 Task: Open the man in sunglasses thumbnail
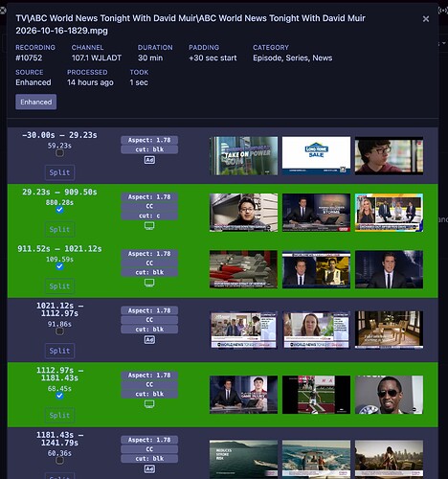click(389, 395)
